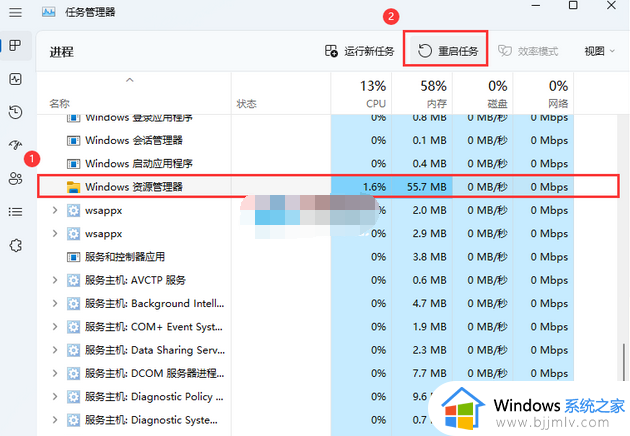This screenshot has width=630, height=436.
Task: Expand 服务主机: Background Intell...
Action: pos(55,303)
